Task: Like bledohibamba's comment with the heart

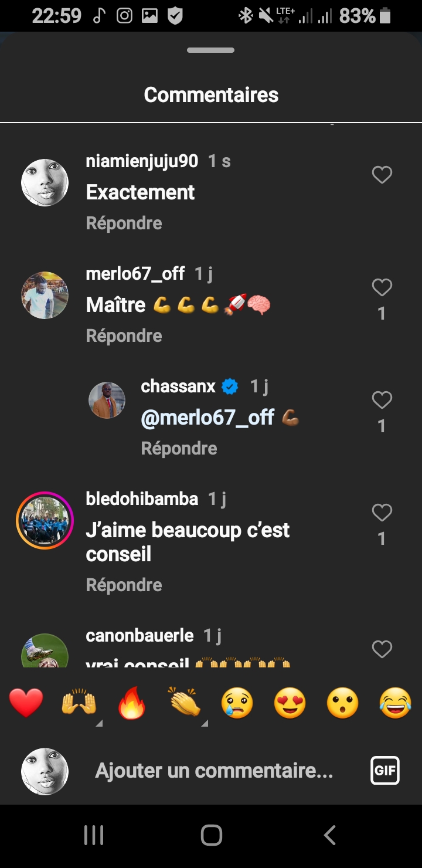Action: click(382, 513)
